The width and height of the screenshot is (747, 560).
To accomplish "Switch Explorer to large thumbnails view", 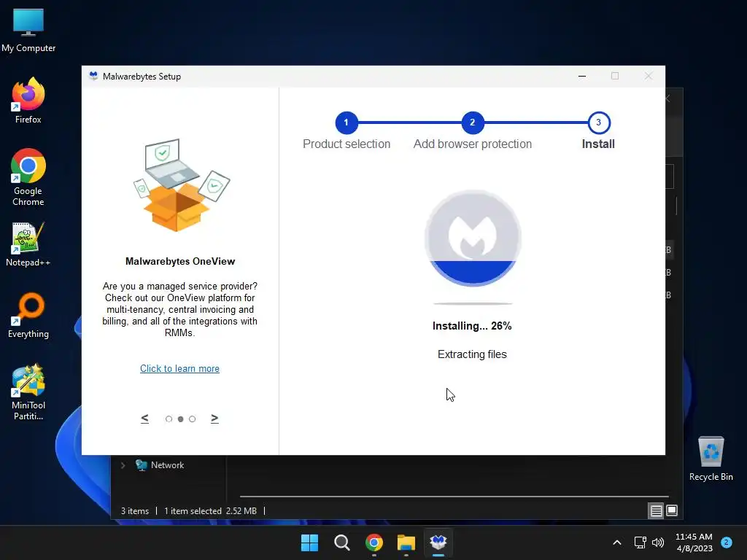I will [672, 511].
